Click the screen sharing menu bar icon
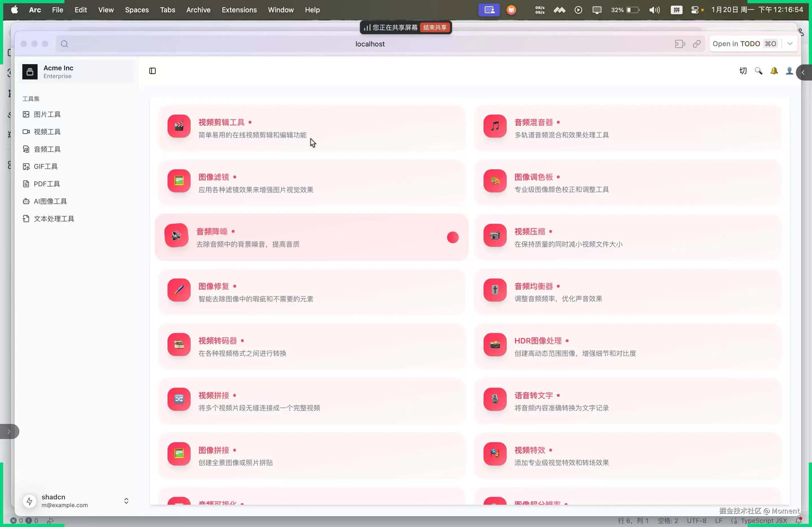The image size is (812, 527). 489,10
